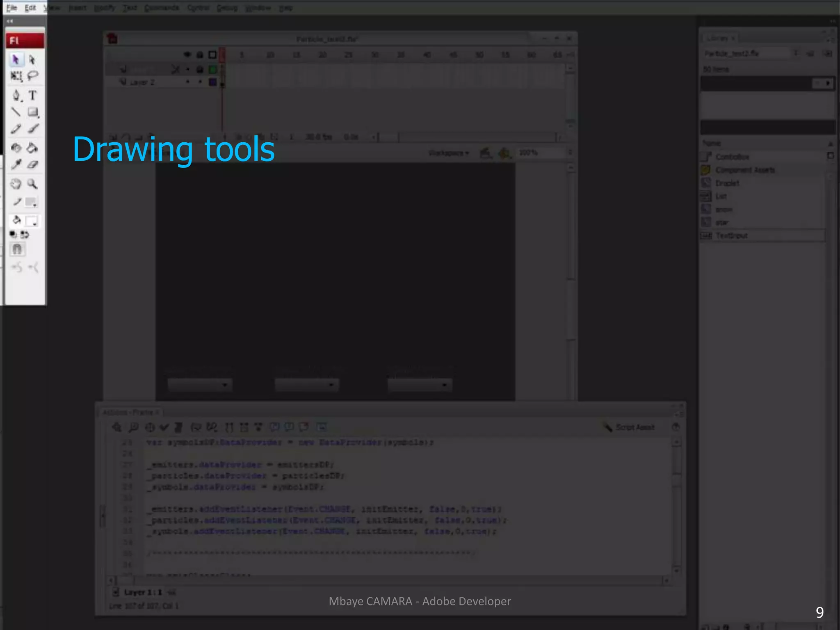Select the Eraser tool

32,165
